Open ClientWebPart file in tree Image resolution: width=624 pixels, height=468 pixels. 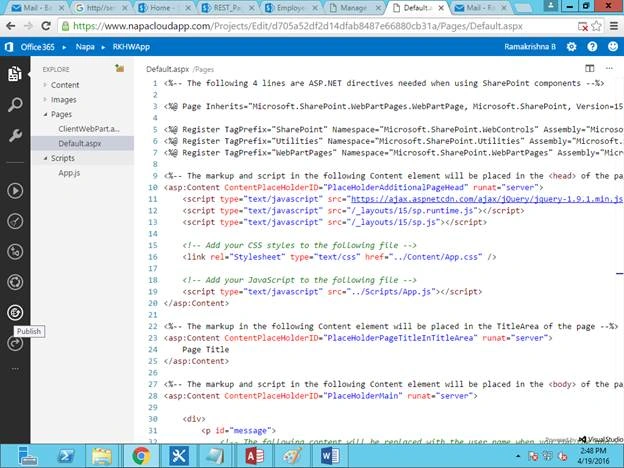89,129
